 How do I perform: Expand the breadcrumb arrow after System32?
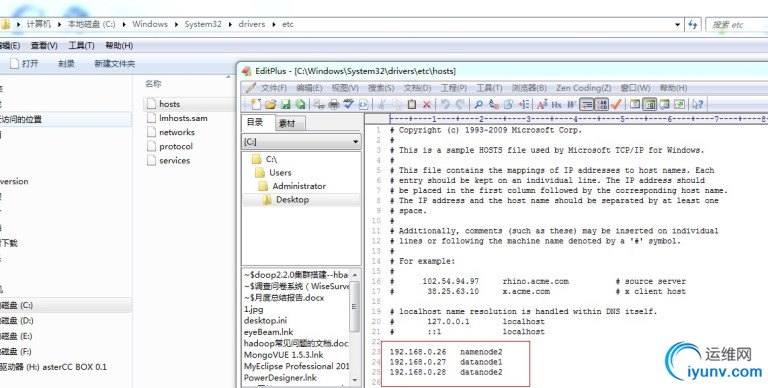230,24
